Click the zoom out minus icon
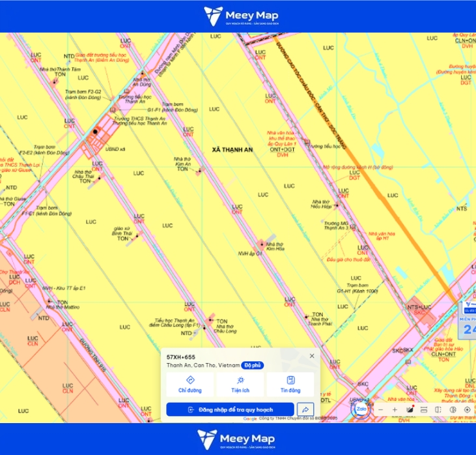The image size is (476, 455). tap(381, 410)
